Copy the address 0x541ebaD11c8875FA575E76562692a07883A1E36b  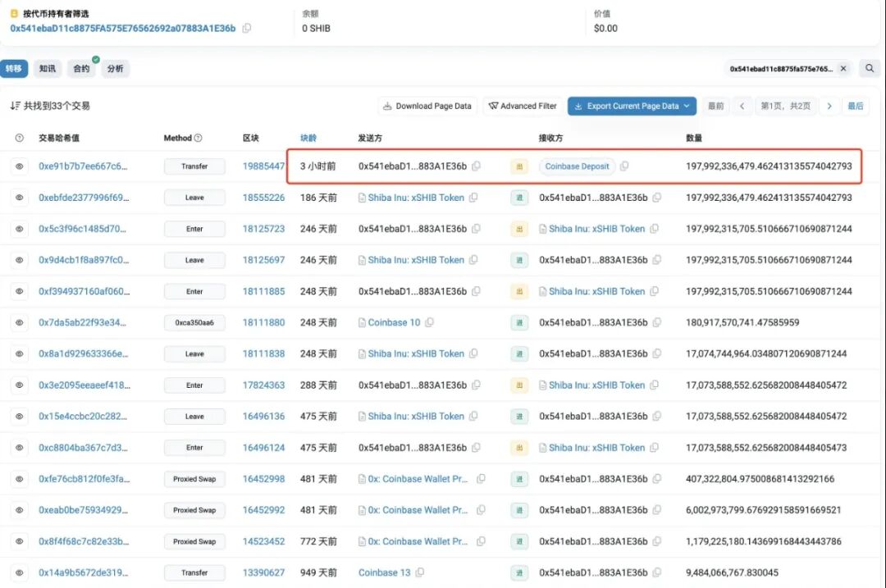pos(246,28)
